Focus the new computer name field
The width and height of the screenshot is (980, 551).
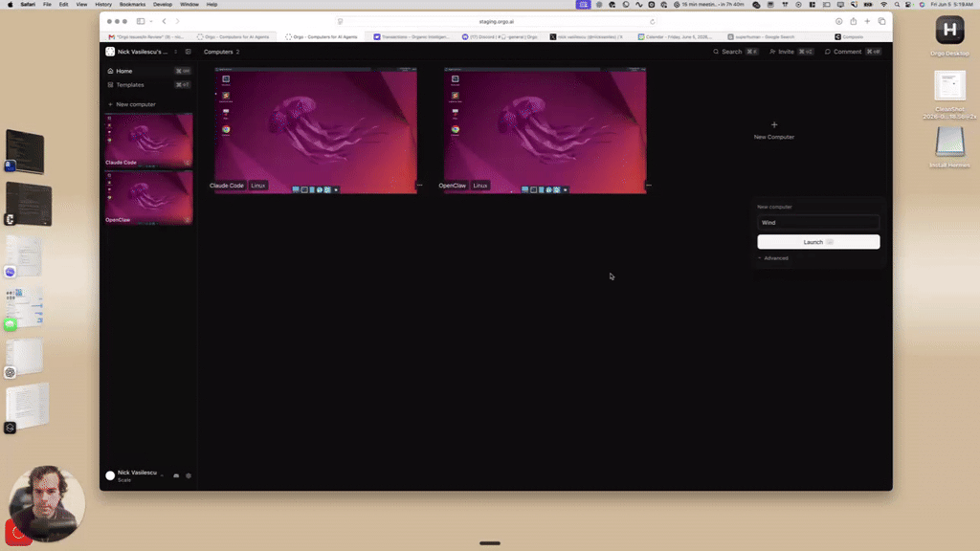tap(818, 222)
